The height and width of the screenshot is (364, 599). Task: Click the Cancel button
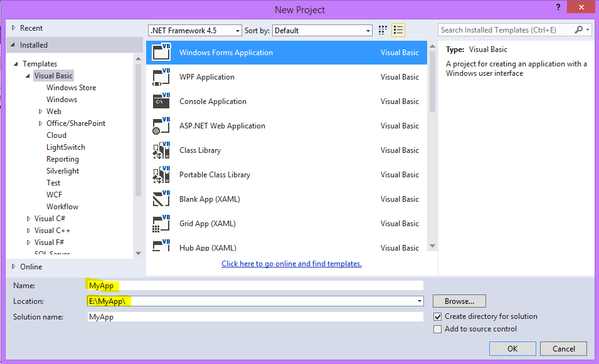[563, 348]
